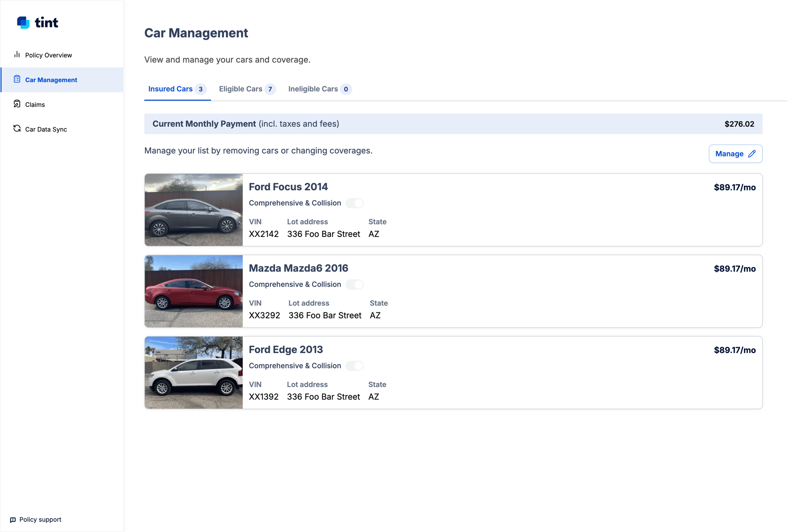789x532 pixels.
Task: Enable Comprehensive & Collision for Mazda Mazda6 2016
Action: (354, 284)
